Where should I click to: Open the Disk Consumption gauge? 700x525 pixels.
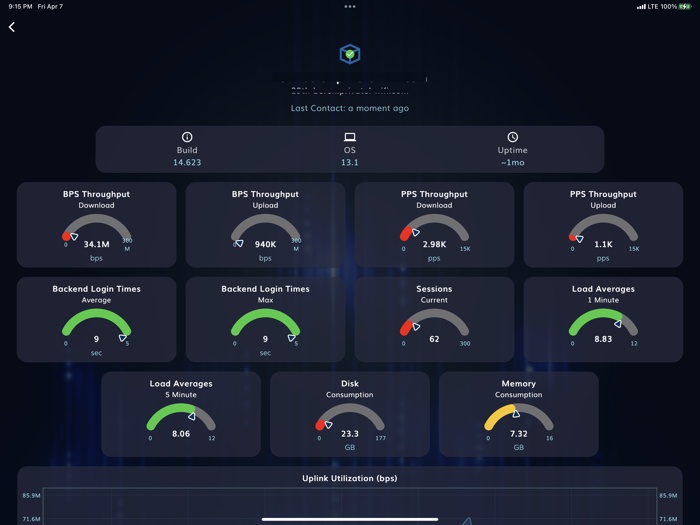350,414
